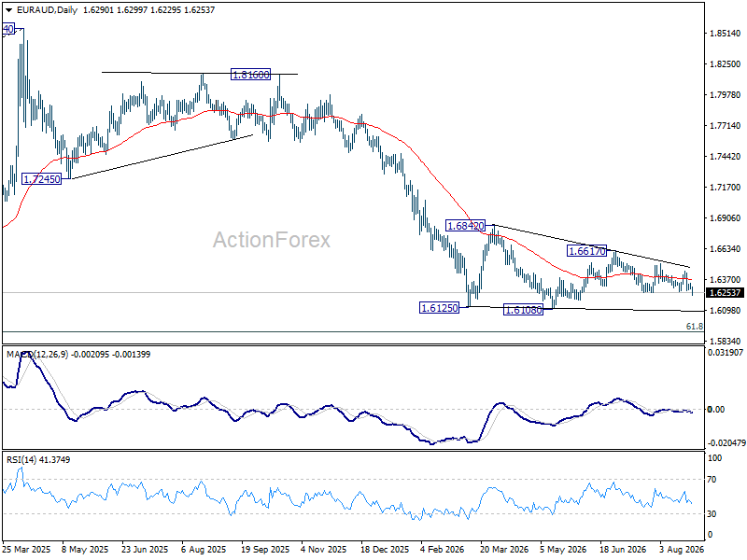The image size is (747, 560).
Task: Click the RSI 30 level label
Action: (x=712, y=514)
